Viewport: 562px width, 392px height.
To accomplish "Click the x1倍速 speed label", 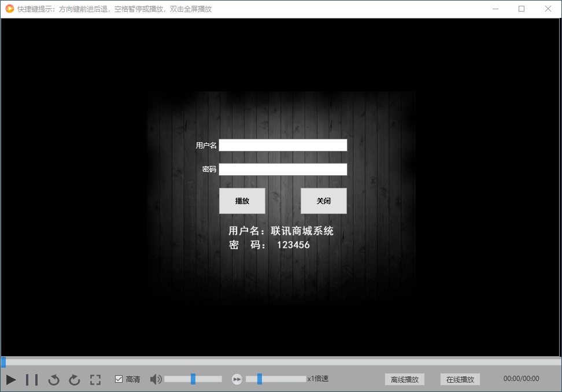I will pos(318,379).
